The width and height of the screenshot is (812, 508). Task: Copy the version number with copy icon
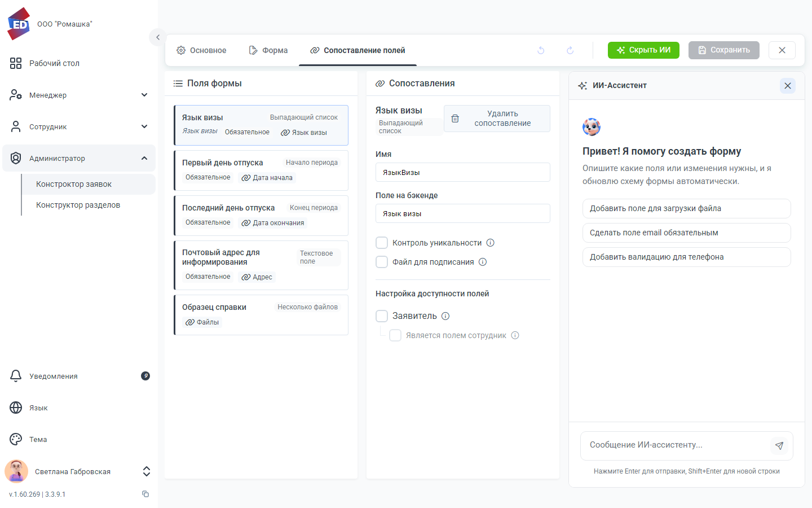pyautogui.click(x=145, y=494)
